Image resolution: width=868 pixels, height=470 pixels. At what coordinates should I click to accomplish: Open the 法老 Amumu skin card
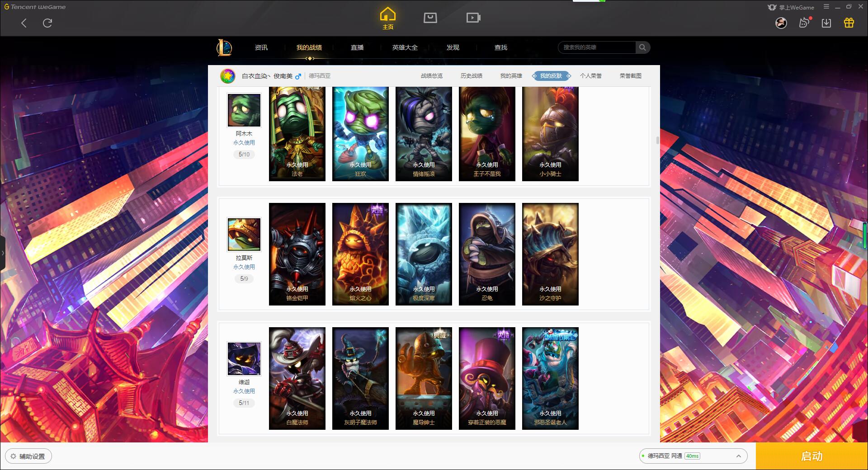click(297, 134)
